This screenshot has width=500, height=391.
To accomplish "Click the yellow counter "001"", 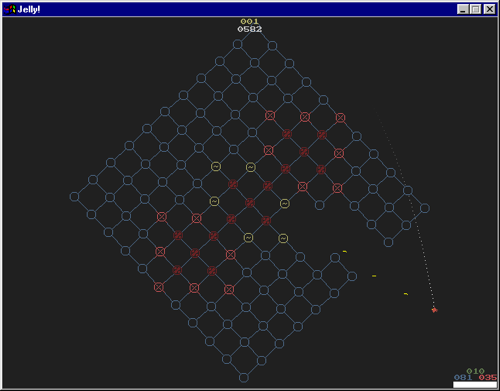I will pyautogui.click(x=250, y=21).
